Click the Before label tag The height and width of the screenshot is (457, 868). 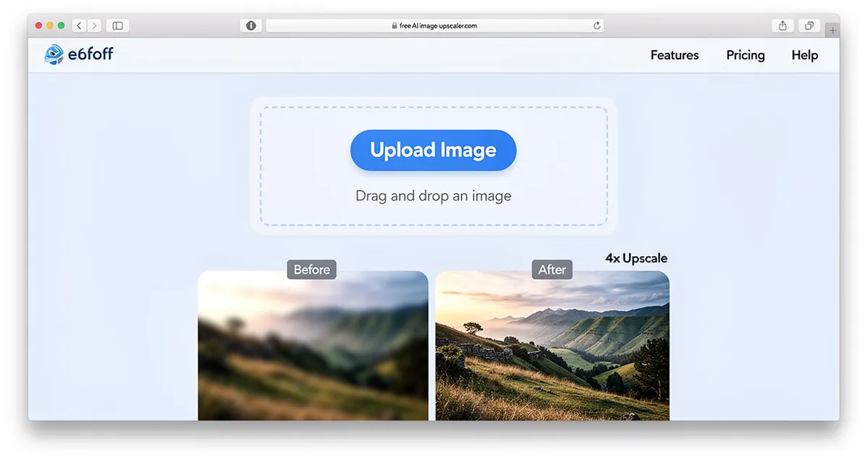312,269
